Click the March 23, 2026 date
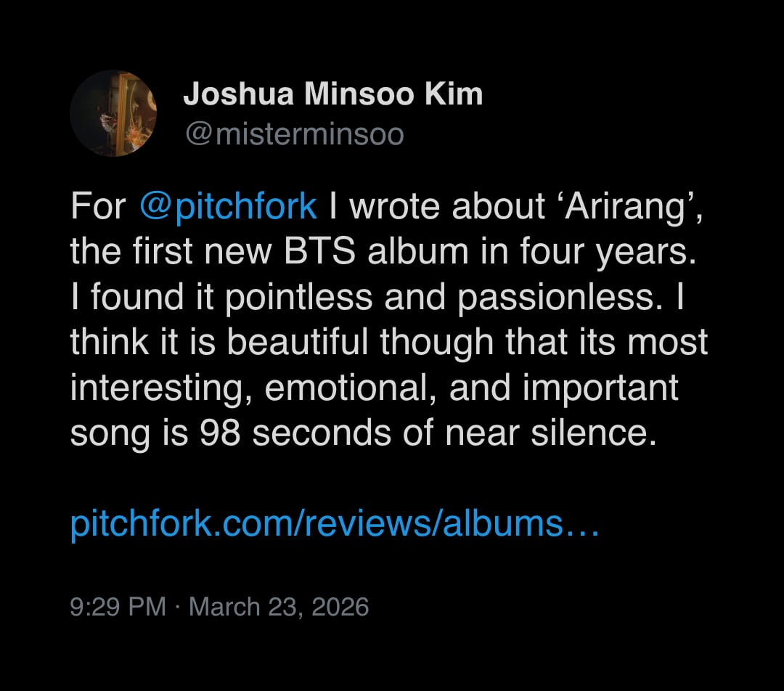Viewport: 784px width, 691px height. (279, 606)
